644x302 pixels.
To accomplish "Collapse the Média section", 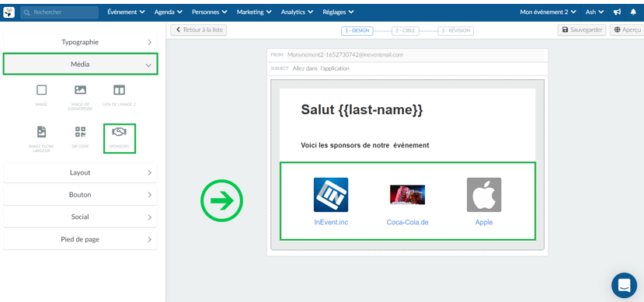I will pyautogui.click(x=80, y=64).
